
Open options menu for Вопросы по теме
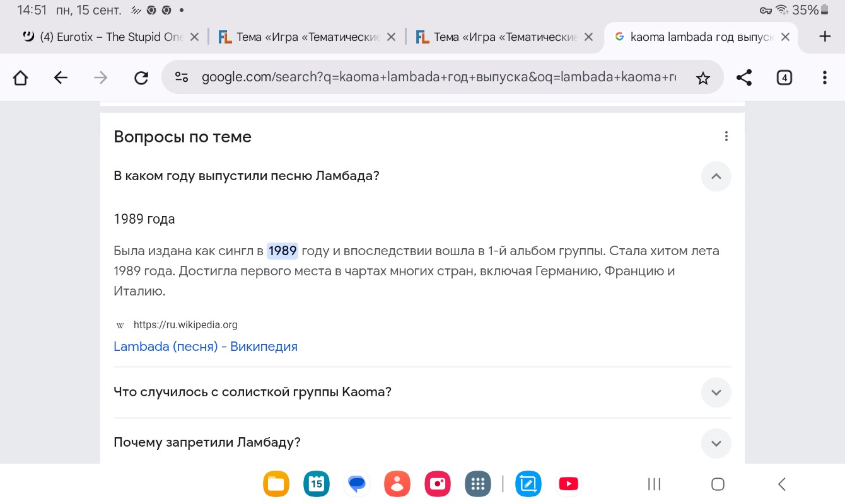(x=726, y=136)
